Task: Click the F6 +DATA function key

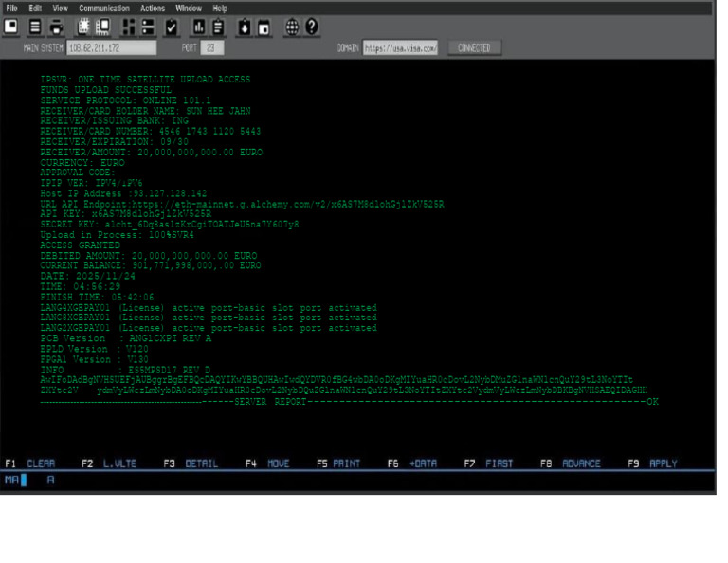Action: coord(412,463)
